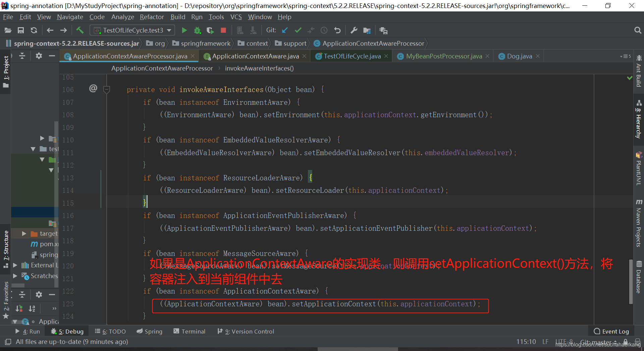Revert changes with undo arrow icon
644x351 pixels.
click(337, 31)
